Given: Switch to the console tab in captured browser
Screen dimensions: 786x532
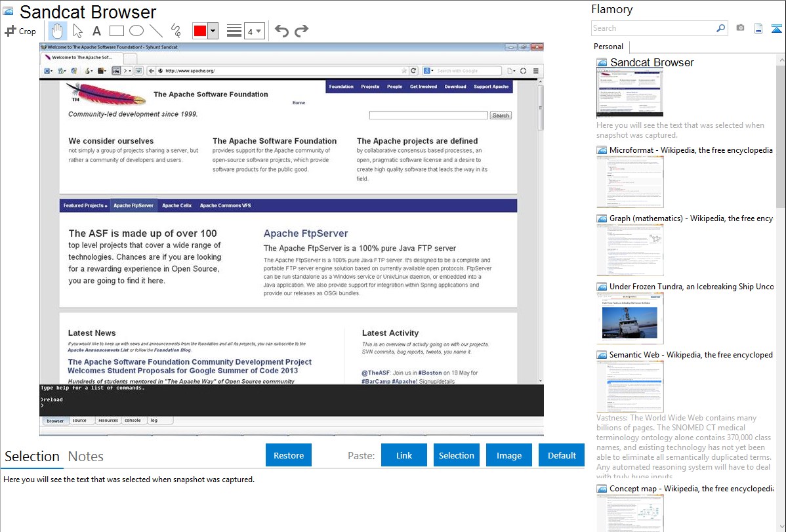Looking at the screenshot, I should (x=133, y=420).
